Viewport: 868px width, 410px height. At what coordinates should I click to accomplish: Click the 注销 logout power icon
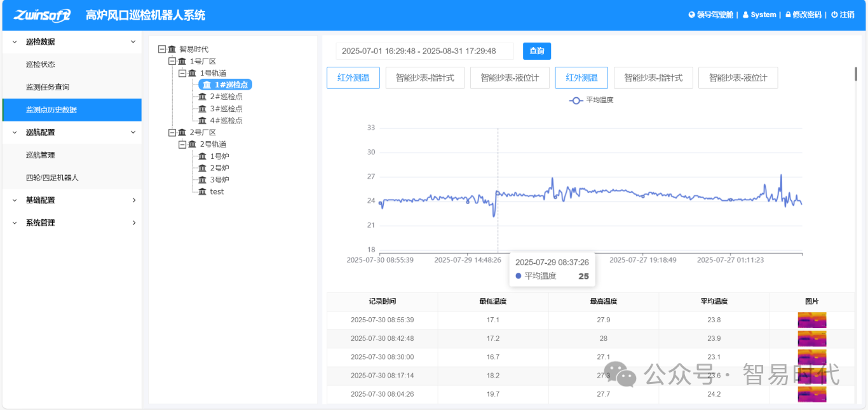(834, 15)
